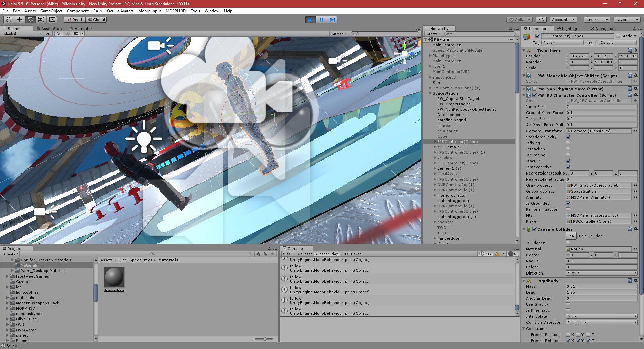644x349 pixels.
Task: Collapse the SpaceStation hierarchy item
Action: click(x=430, y=93)
